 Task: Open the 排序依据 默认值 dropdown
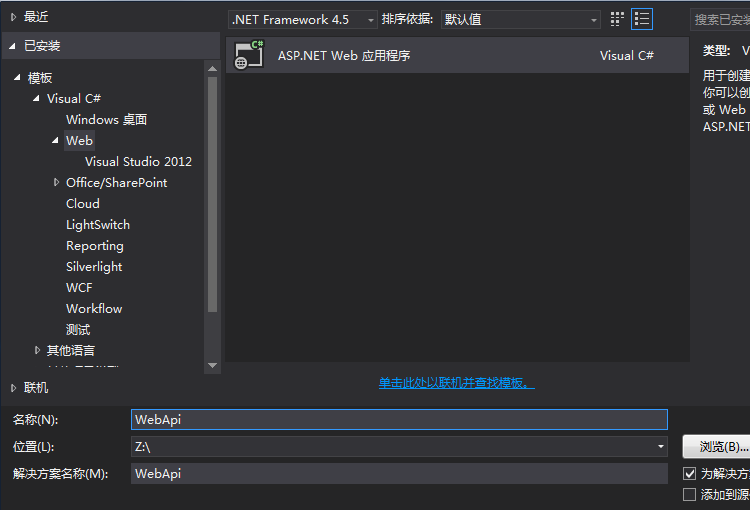(520, 20)
